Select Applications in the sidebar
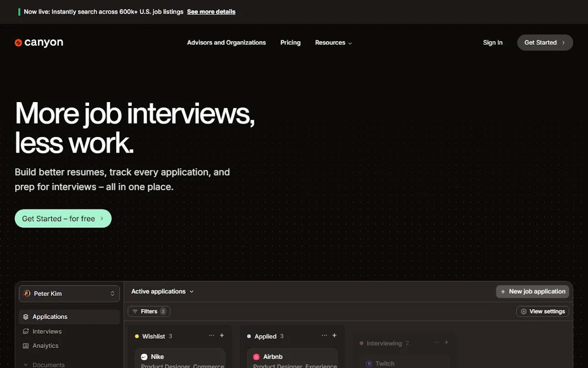The height and width of the screenshot is (368, 588). 69,317
